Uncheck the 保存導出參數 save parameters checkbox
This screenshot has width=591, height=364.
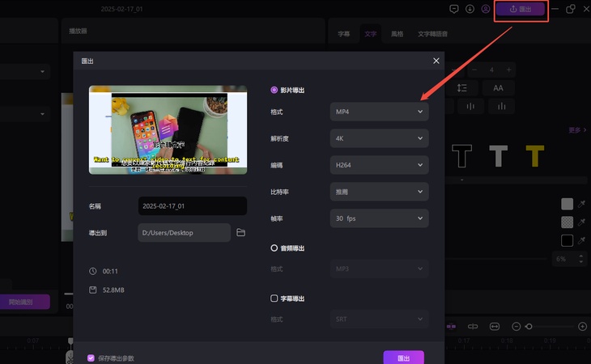tap(91, 358)
